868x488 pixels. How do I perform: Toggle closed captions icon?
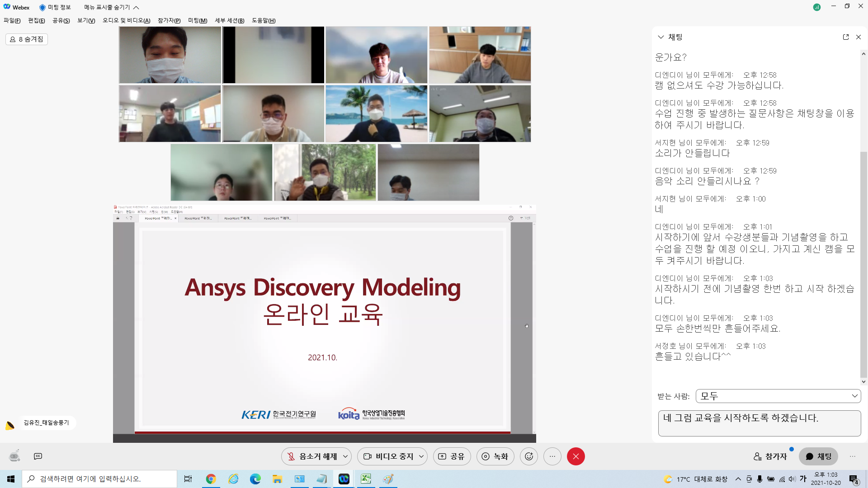[x=38, y=456]
